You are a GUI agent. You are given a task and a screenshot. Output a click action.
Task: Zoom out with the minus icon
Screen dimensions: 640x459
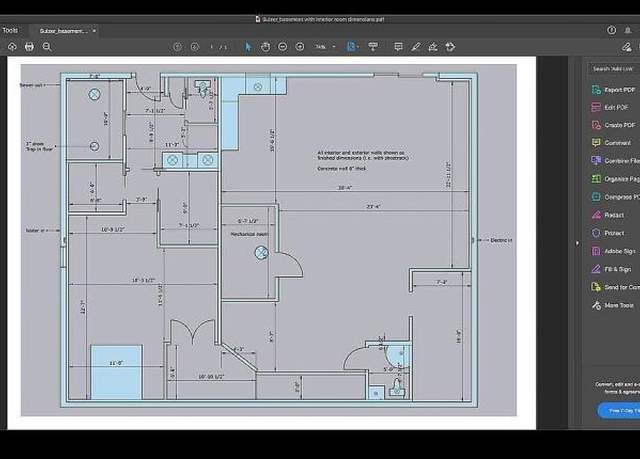pyautogui.click(x=282, y=47)
